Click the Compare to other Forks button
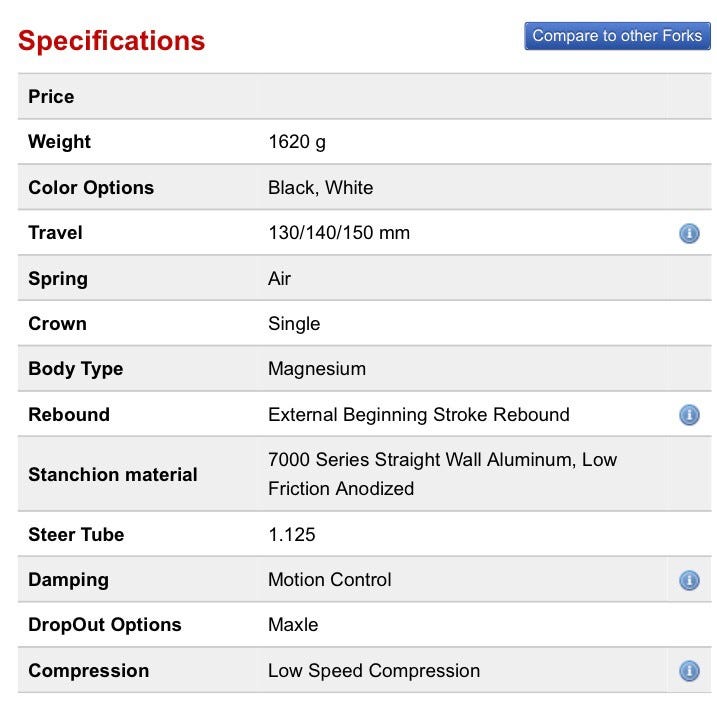Viewport: 717px width, 714px height. coord(617,36)
